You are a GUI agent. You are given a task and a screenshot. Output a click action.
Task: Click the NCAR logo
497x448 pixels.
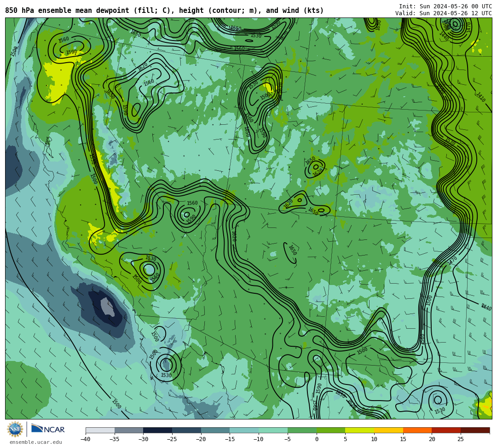coord(48,429)
